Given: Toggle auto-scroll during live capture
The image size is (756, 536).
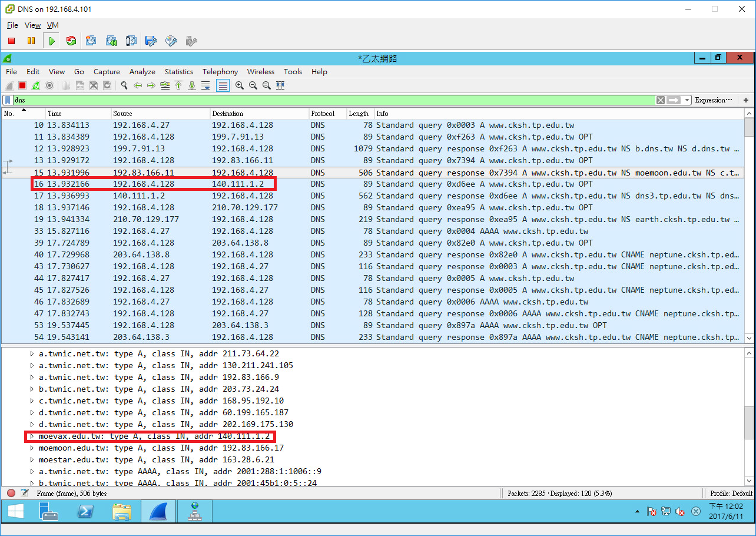Looking at the screenshot, I should [205, 85].
